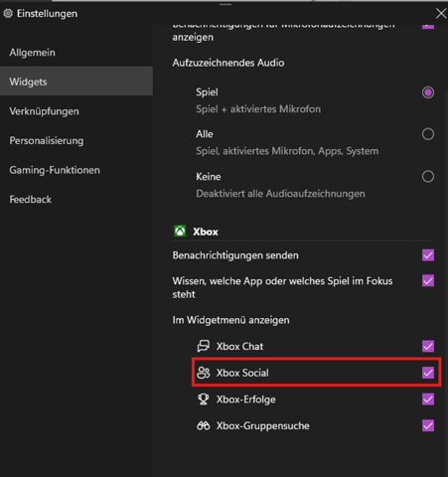Click 'Deaktiviert alle Audioaufzeichnungen' text
Image resolution: width=448 pixels, height=477 pixels.
tap(280, 194)
